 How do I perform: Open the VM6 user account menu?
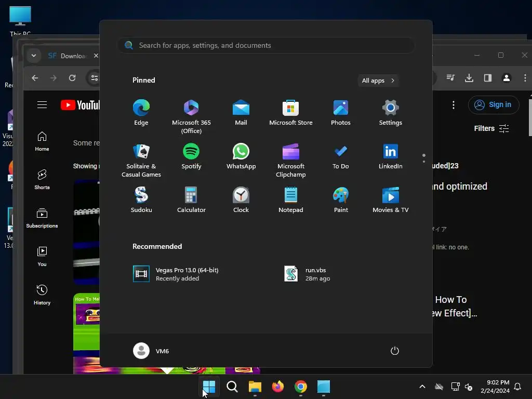151,351
